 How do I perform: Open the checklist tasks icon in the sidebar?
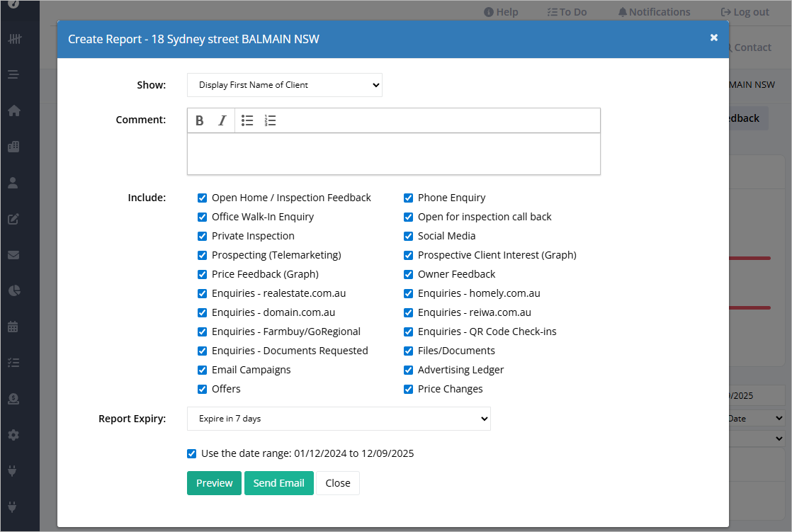point(13,363)
